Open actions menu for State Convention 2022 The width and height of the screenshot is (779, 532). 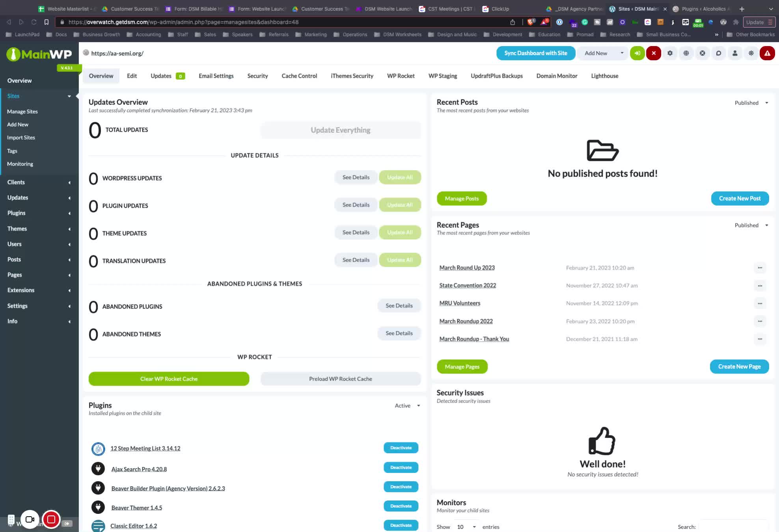click(x=760, y=286)
